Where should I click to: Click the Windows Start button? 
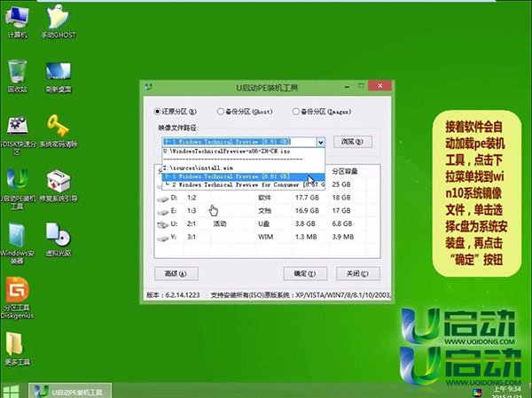(11, 391)
